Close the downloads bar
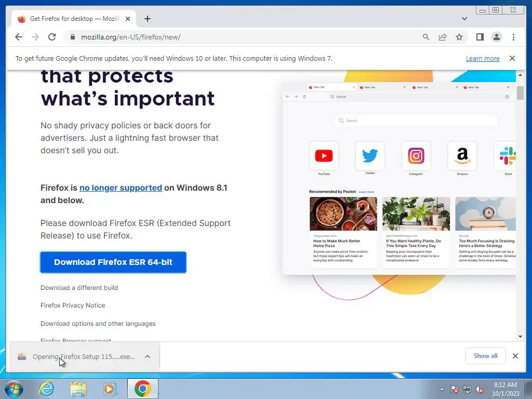 [x=515, y=356]
